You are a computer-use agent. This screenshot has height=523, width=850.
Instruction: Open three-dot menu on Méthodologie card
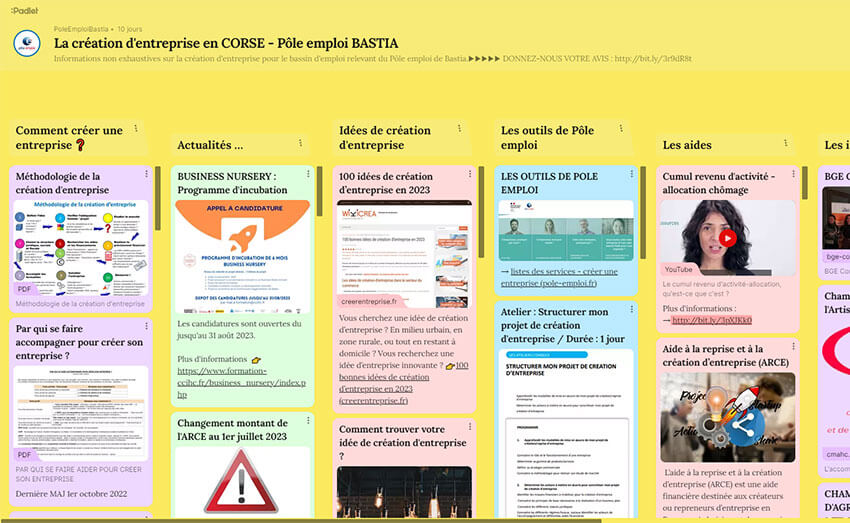pyautogui.click(x=146, y=174)
